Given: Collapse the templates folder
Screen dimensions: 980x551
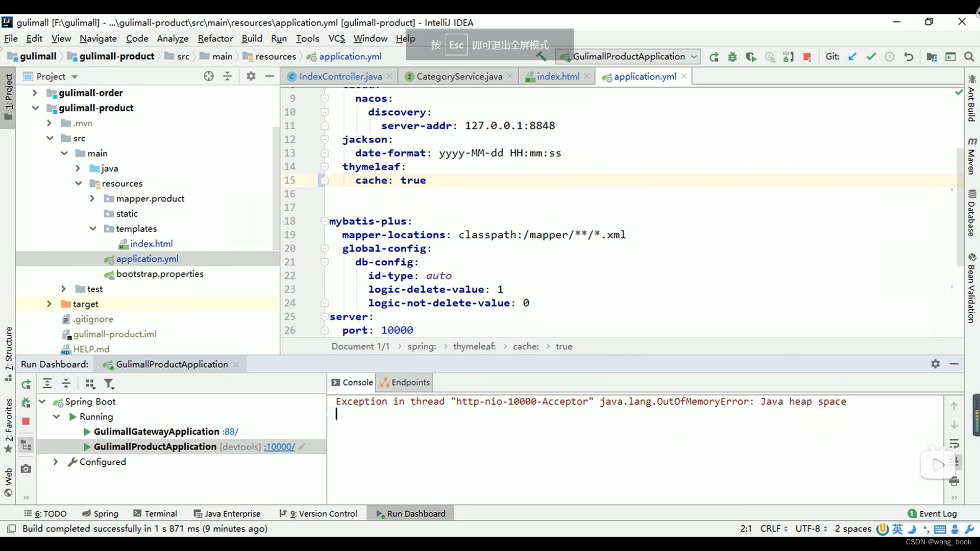Looking at the screenshot, I should click(92, 229).
